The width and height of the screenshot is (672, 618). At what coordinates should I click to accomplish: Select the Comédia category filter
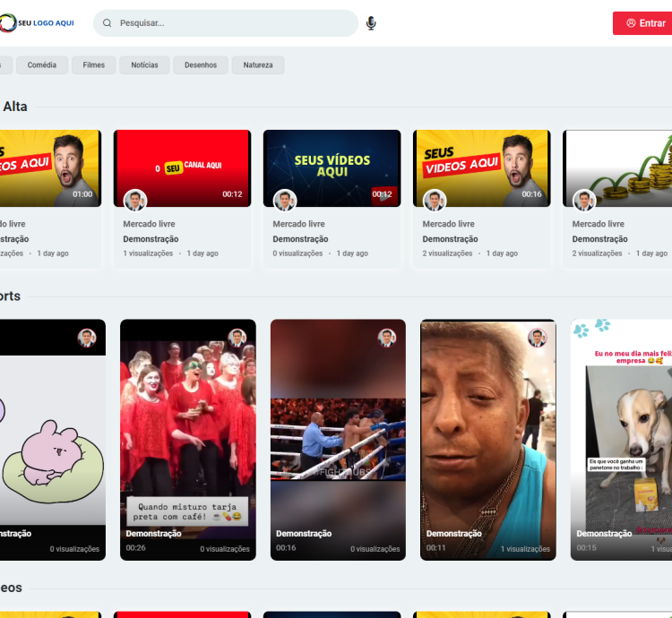point(42,65)
